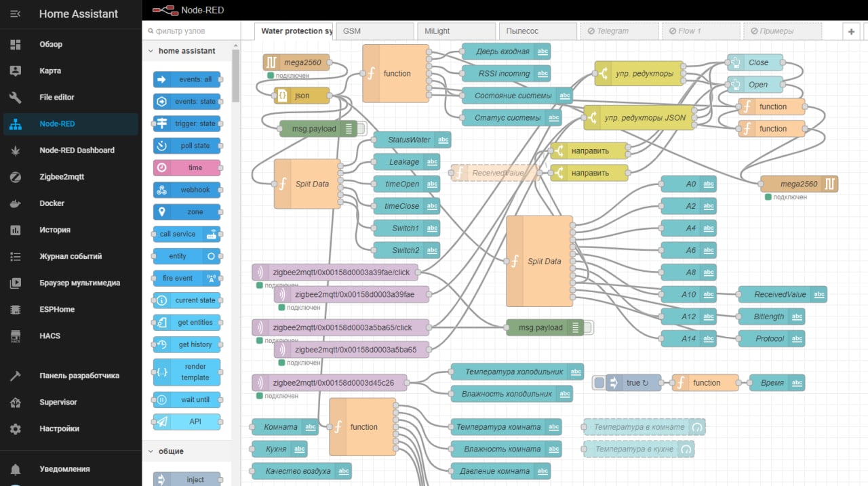Select the get history palette node

(186, 344)
